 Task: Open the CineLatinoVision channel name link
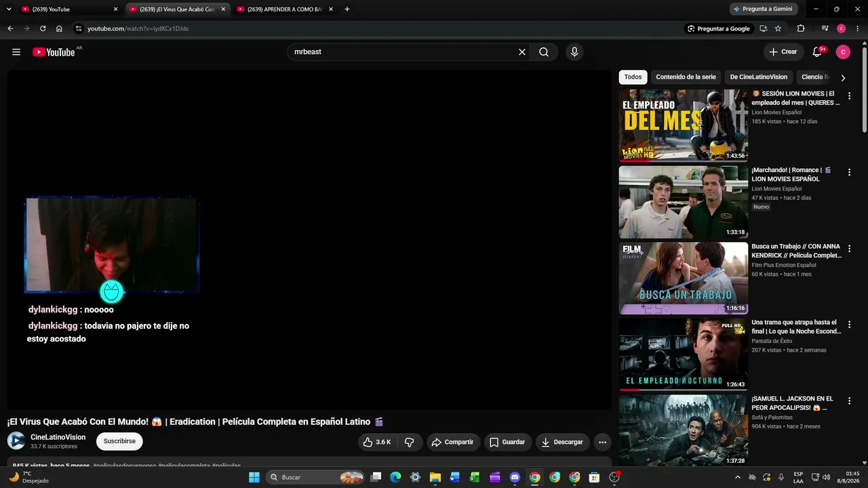(x=58, y=437)
